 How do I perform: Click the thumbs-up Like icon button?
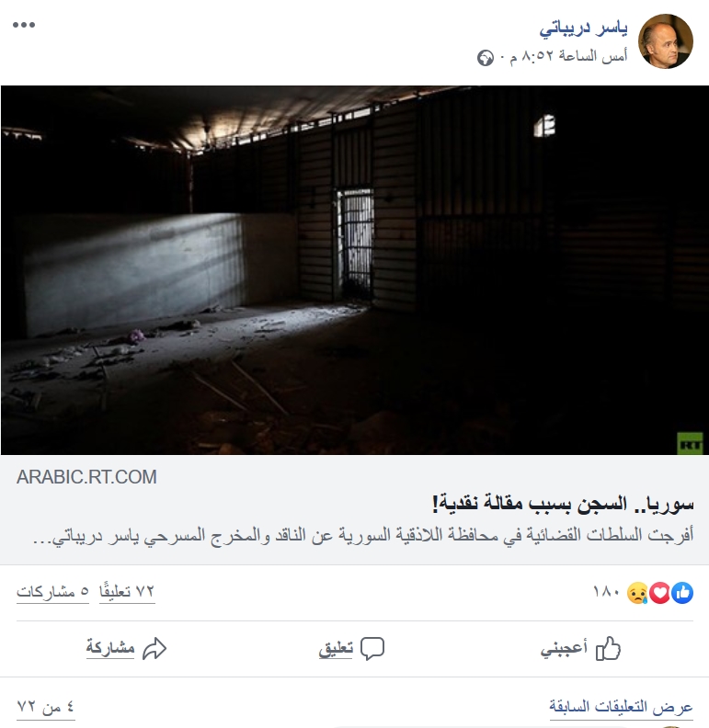(608, 648)
